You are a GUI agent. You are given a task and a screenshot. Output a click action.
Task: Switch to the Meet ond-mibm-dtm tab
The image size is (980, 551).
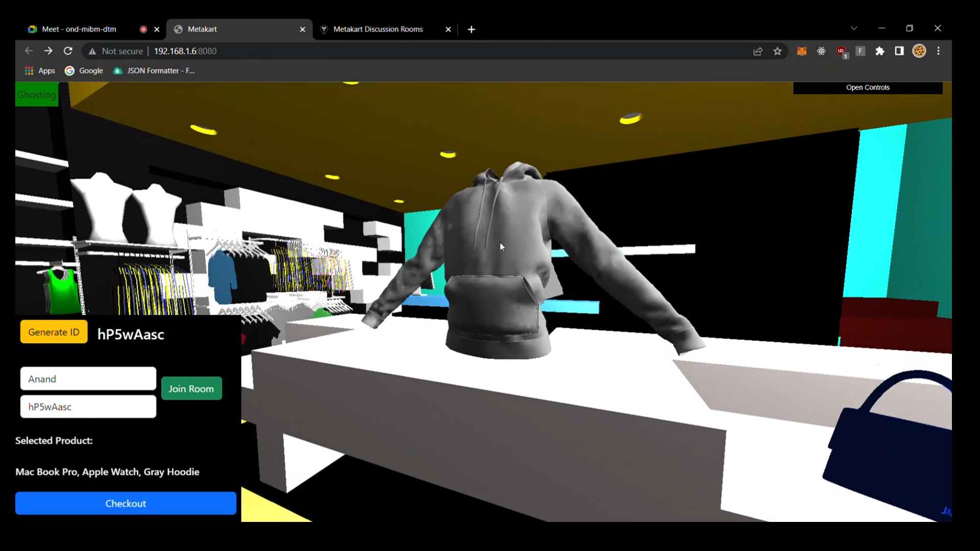[79, 30]
